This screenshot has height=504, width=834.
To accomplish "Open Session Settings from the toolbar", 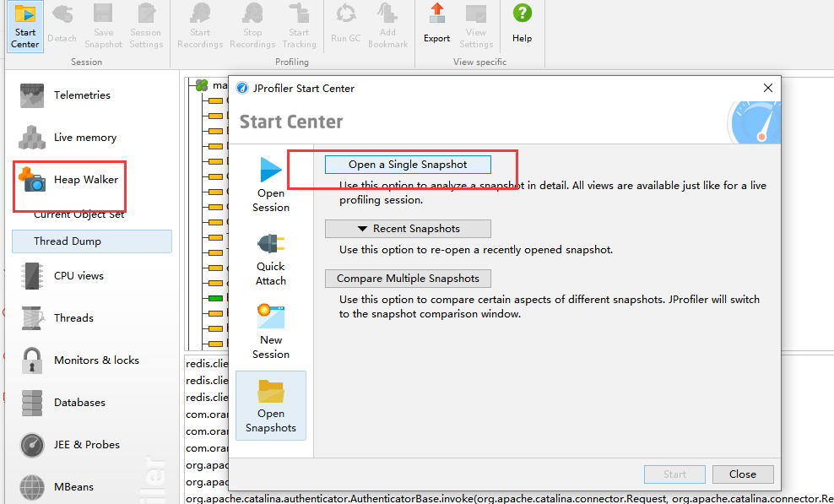I will tap(146, 26).
